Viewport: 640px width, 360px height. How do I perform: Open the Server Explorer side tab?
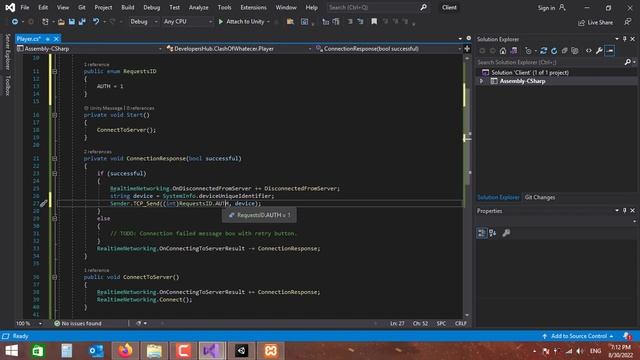[x=7, y=52]
